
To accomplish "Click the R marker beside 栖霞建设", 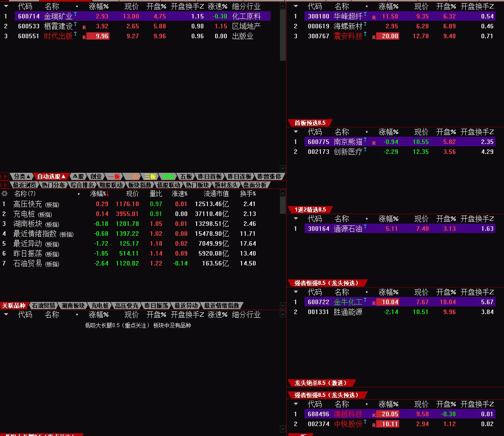I will (84, 27).
